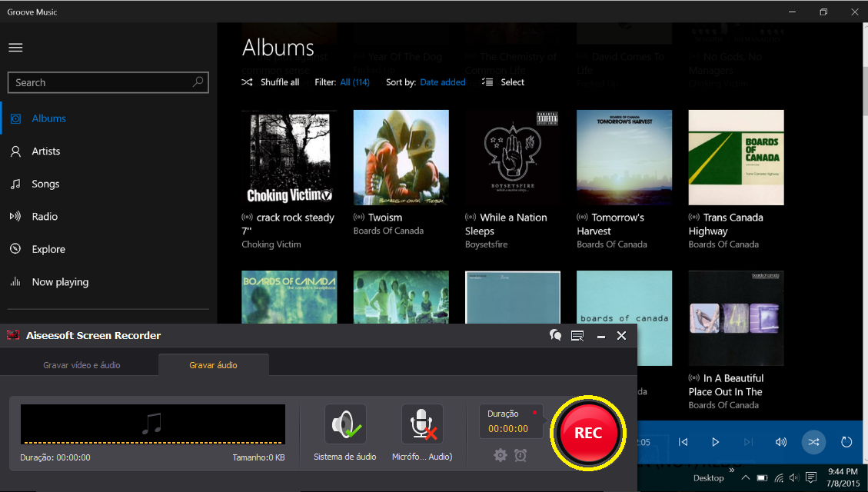Image resolution: width=868 pixels, height=492 pixels.
Task: Click the Aiseesoft Screen Recorder logo icon
Action: pyautogui.click(x=13, y=335)
